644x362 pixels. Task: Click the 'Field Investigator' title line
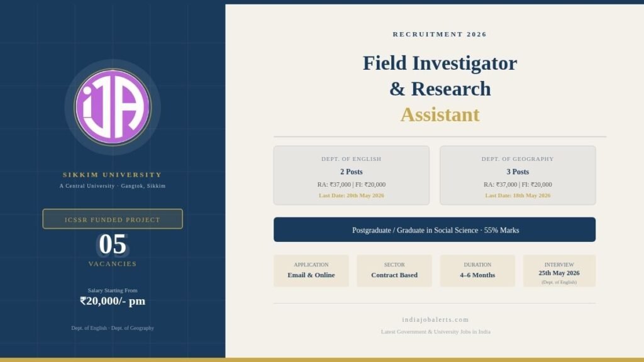pos(440,63)
